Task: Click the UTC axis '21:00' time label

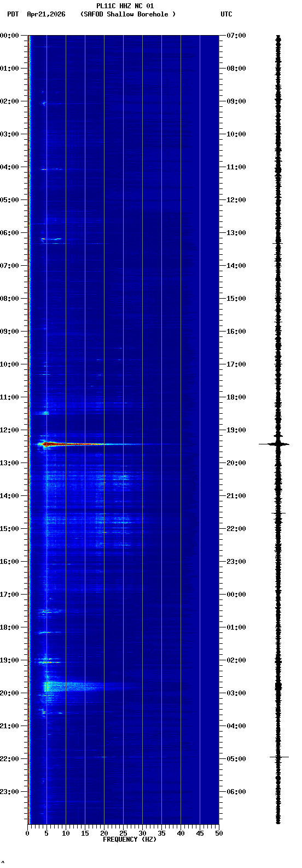Action: pyautogui.click(x=236, y=496)
